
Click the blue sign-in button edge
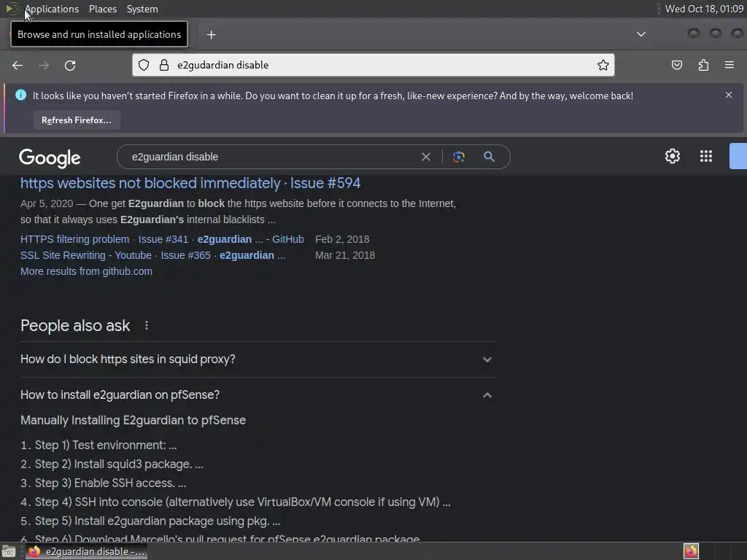click(738, 156)
